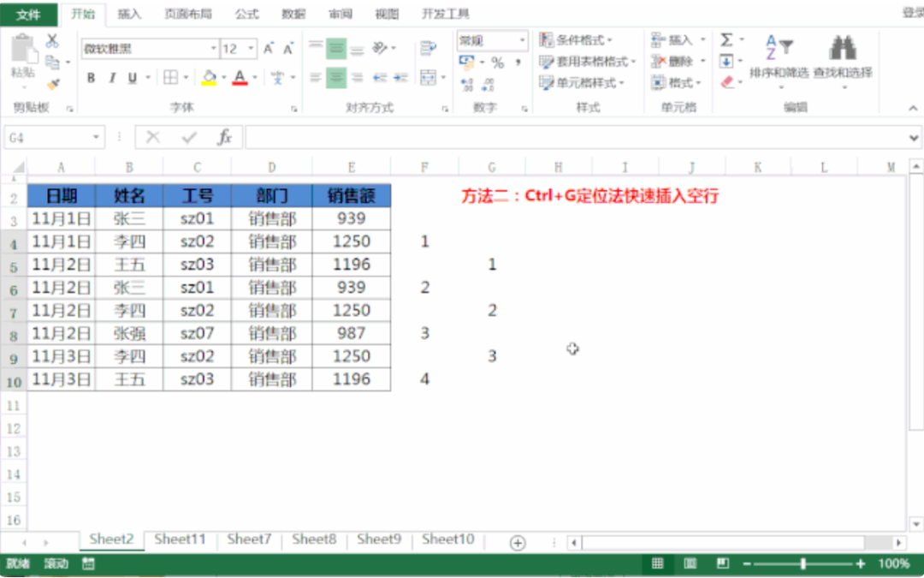Click Wrap Text icon
The width and height of the screenshot is (924, 578).
(x=429, y=48)
